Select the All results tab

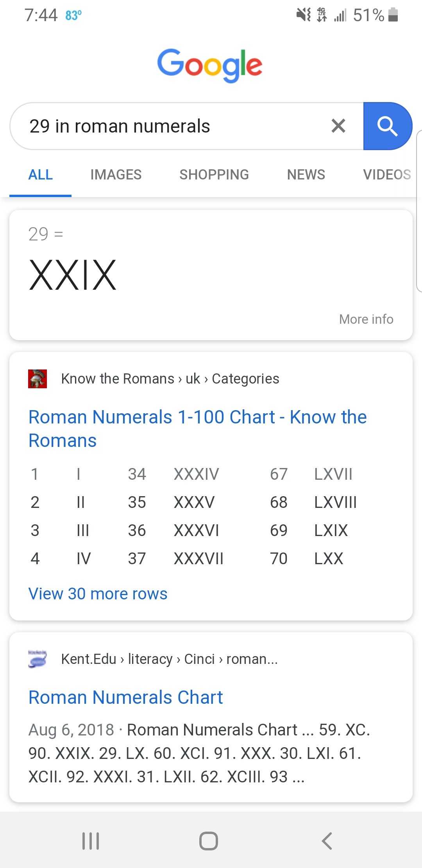coord(41,174)
